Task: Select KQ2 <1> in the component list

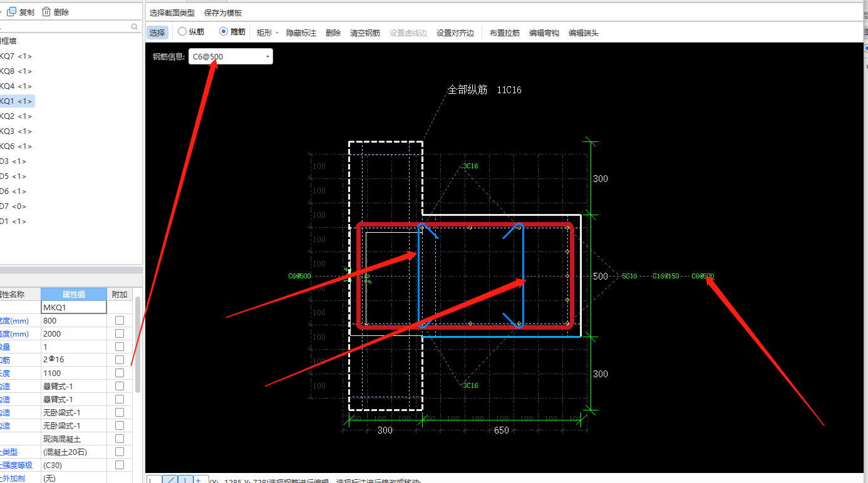Action: point(16,116)
